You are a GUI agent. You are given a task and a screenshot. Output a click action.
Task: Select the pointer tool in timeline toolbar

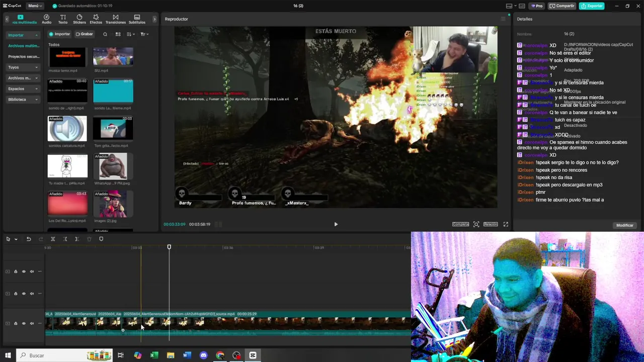point(8,239)
